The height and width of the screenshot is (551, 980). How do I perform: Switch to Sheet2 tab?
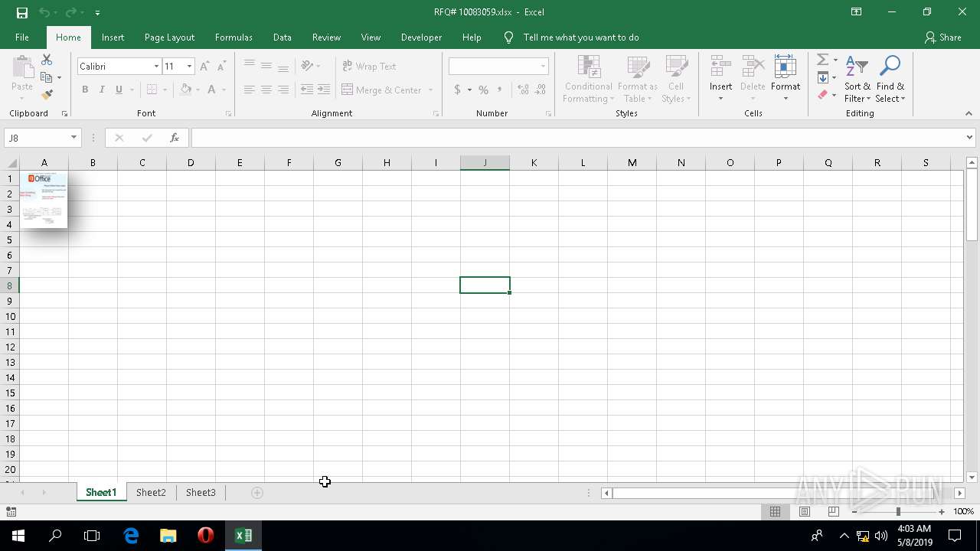pyautogui.click(x=151, y=493)
